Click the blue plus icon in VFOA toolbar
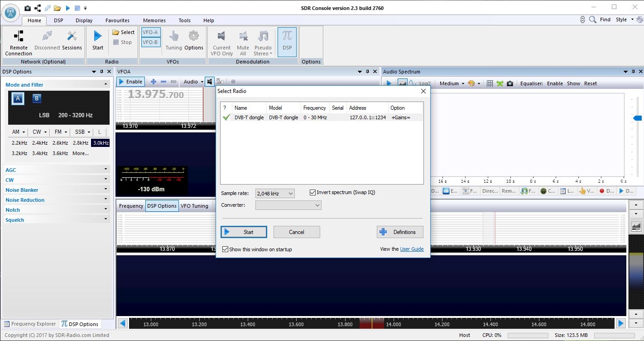The image size is (644, 341). click(153, 82)
